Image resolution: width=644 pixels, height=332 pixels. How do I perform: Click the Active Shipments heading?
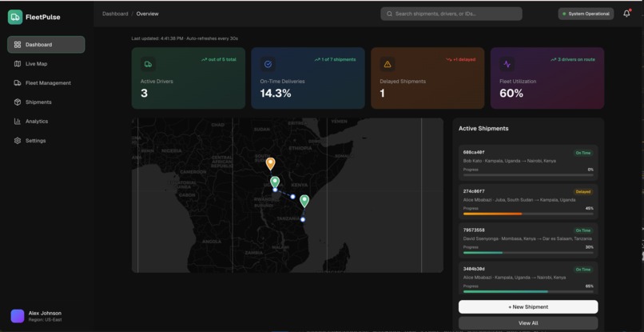483,128
